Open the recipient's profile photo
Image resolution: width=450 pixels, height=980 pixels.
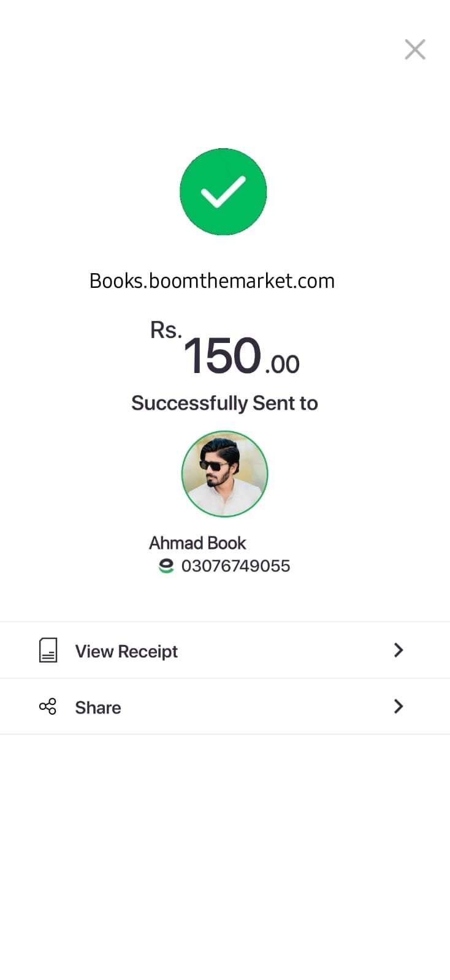pyautogui.click(x=224, y=473)
